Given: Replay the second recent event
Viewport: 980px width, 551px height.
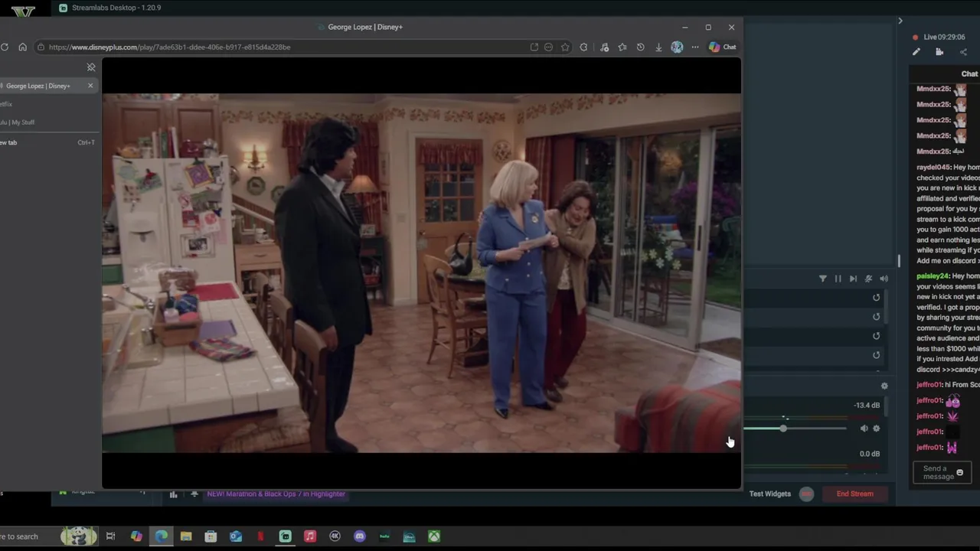Looking at the screenshot, I should click(877, 317).
